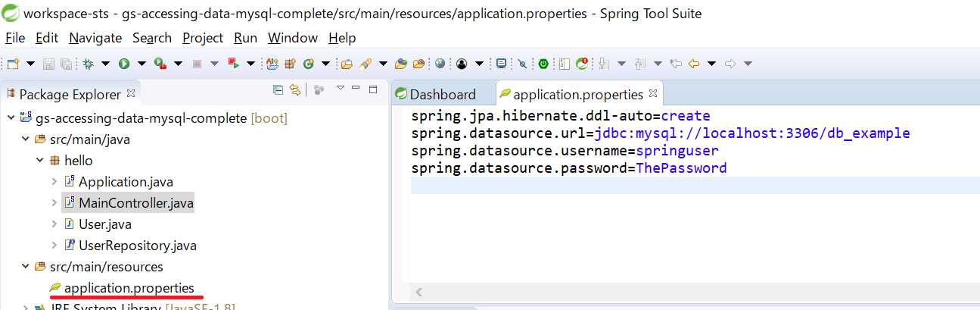Click the Collapse All icon in Package Explorer
The width and height of the screenshot is (980, 310).
(278, 90)
